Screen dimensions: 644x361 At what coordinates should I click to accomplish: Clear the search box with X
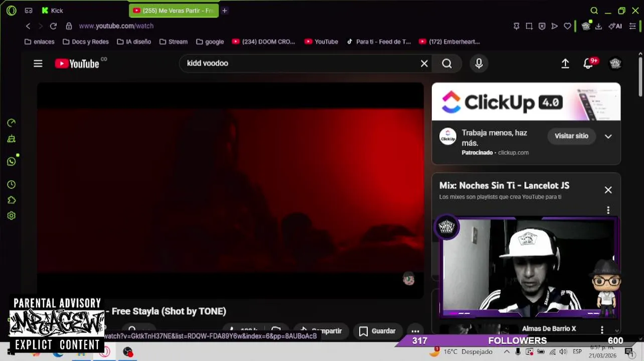pos(424,63)
